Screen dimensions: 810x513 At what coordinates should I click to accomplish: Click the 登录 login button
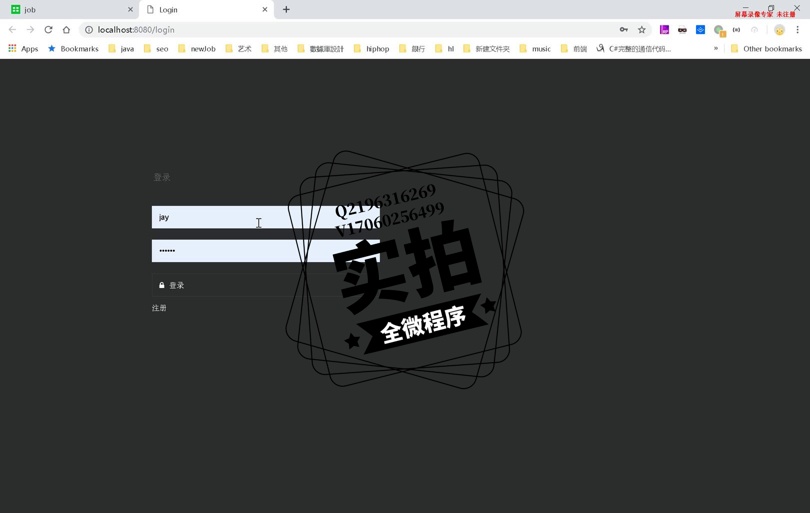(266, 285)
